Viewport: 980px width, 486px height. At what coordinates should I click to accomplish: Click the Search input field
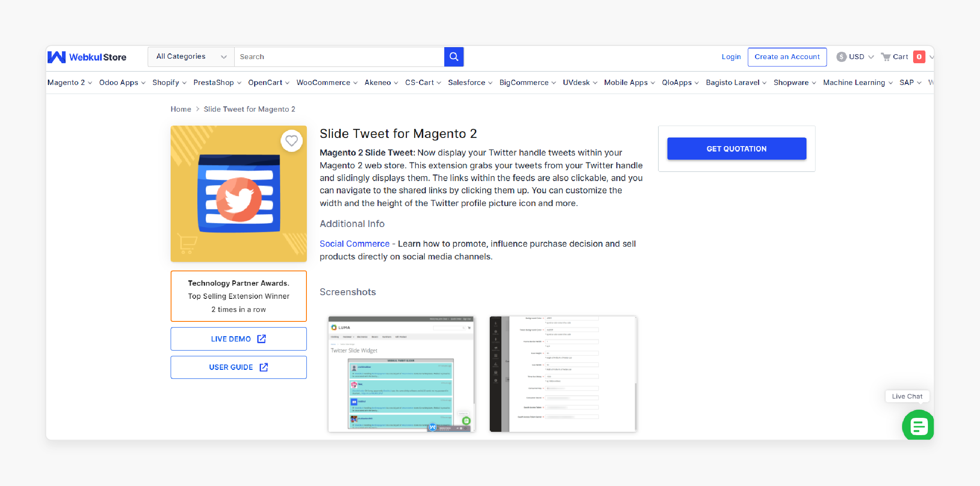pos(338,57)
